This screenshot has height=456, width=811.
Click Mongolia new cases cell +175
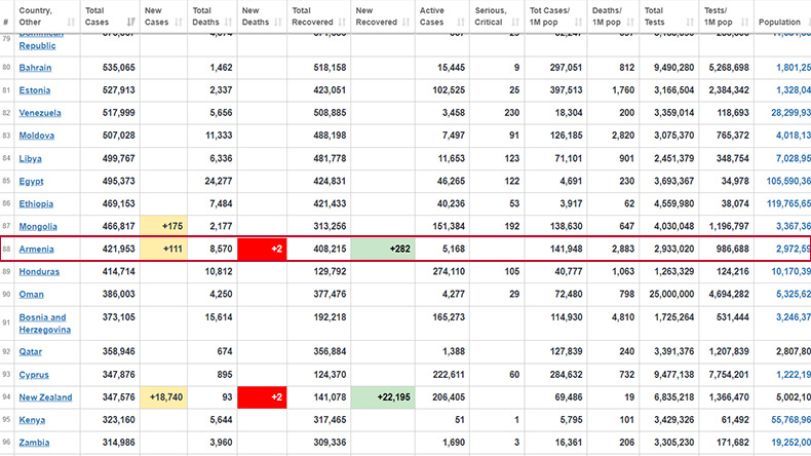163,226
